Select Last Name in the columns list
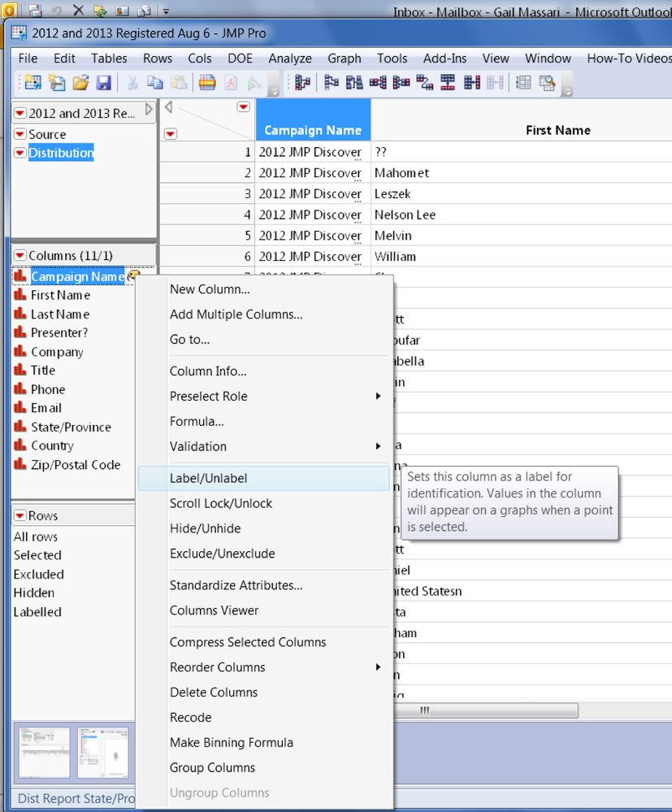Viewport: 672px width, 812px height. click(60, 314)
